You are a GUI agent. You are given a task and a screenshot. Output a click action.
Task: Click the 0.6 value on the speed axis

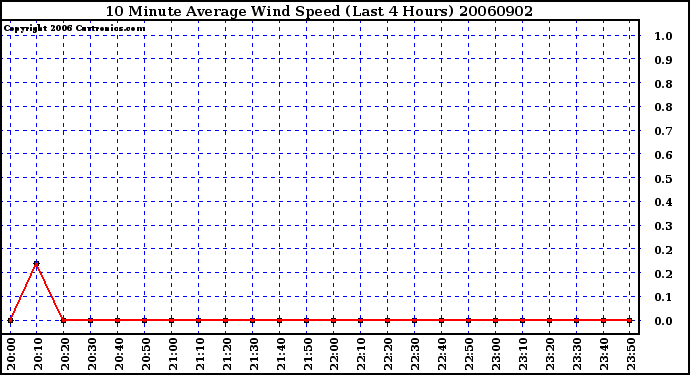coord(663,155)
